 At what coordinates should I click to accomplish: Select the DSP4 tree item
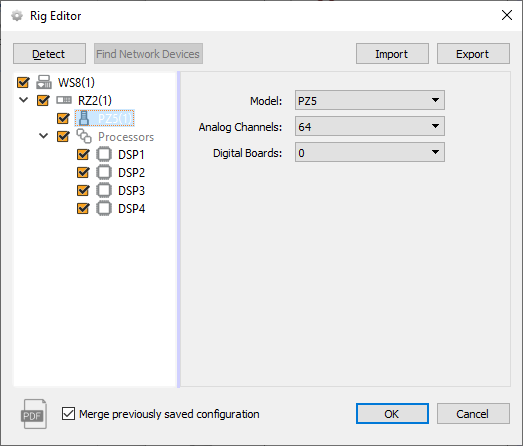(132, 209)
